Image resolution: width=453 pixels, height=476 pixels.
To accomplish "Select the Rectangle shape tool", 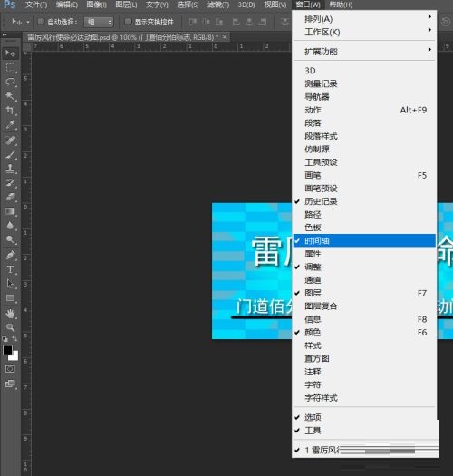I will (10, 297).
